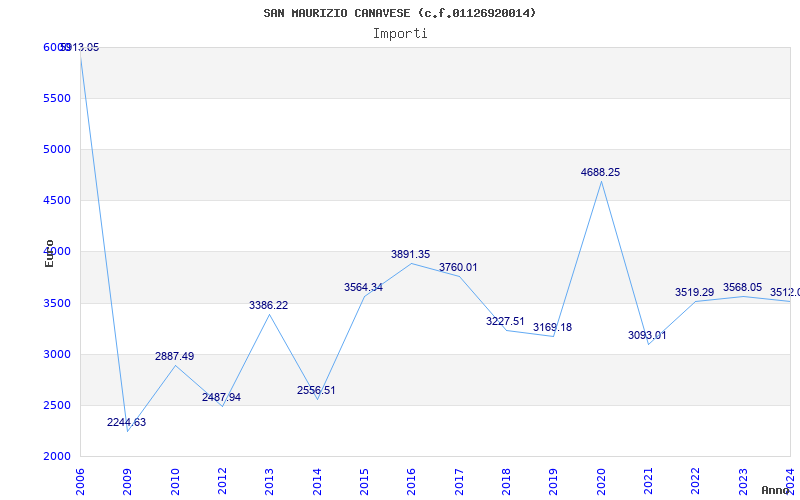
Task: Click the 3519.29 data label
Action: coord(694,292)
